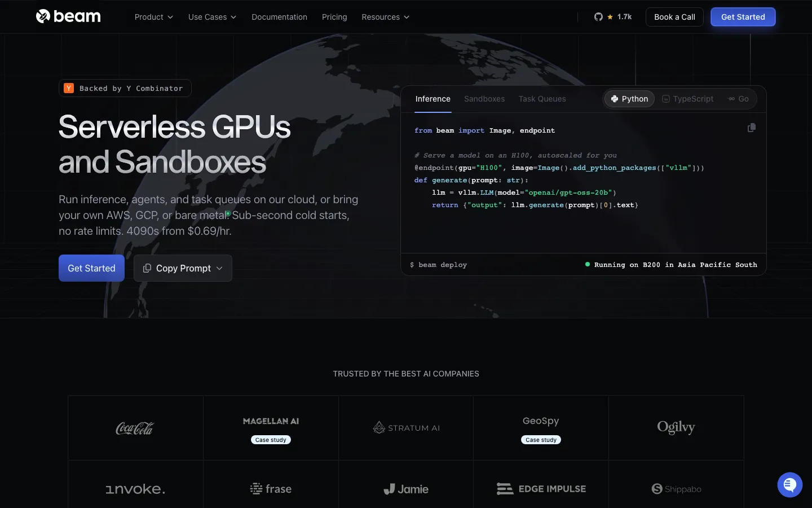Open Documentation from the navbar

pyautogui.click(x=279, y=17)
